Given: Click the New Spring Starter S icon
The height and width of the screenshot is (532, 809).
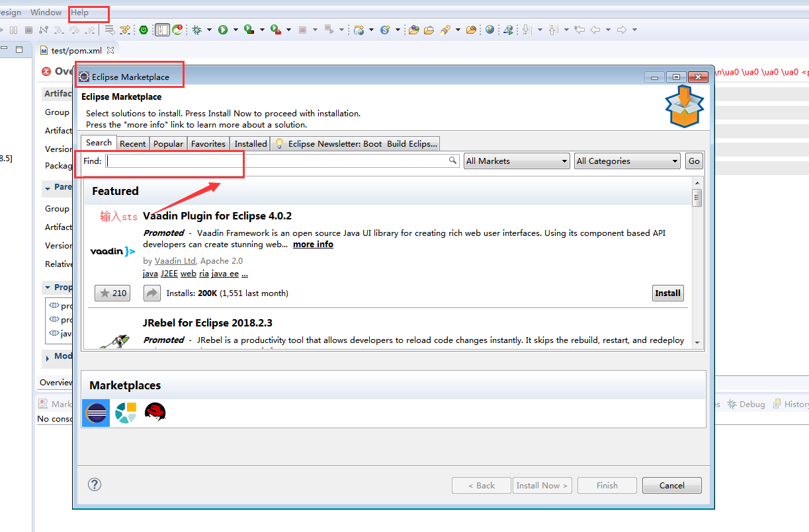Looking at the screenshot, I should tap(385, 30).
